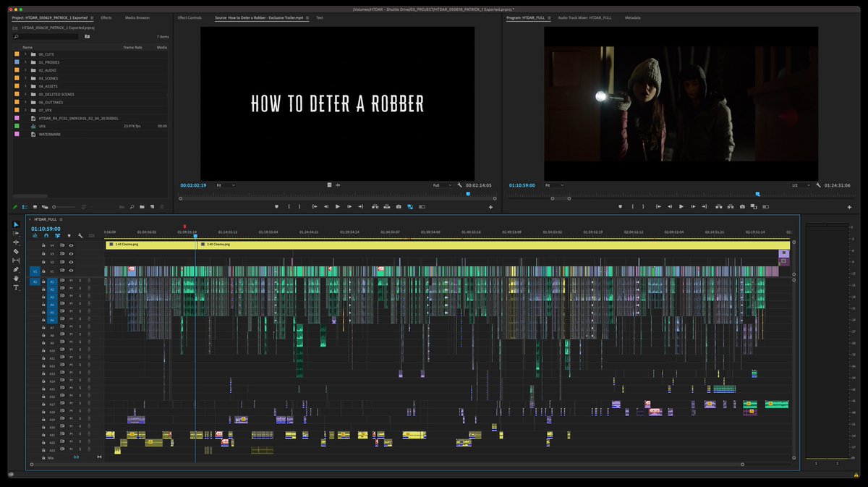Expand the 03_SCENES bin
Image resolution: width=868 pixels, height=487 pixels.
point(25,78)
